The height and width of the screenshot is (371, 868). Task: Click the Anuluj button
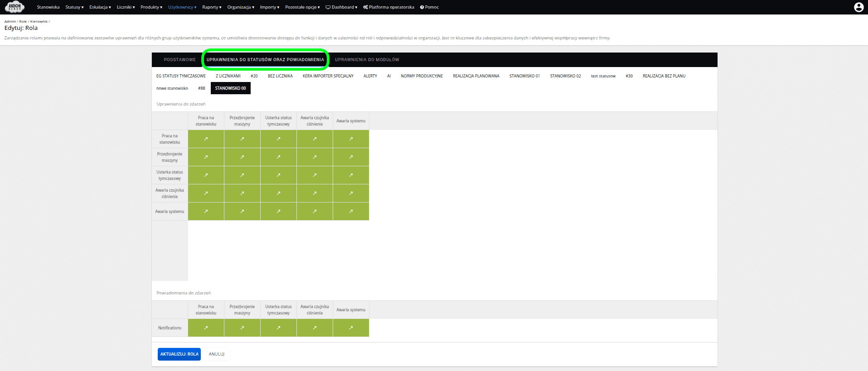(x=217, y=354)
